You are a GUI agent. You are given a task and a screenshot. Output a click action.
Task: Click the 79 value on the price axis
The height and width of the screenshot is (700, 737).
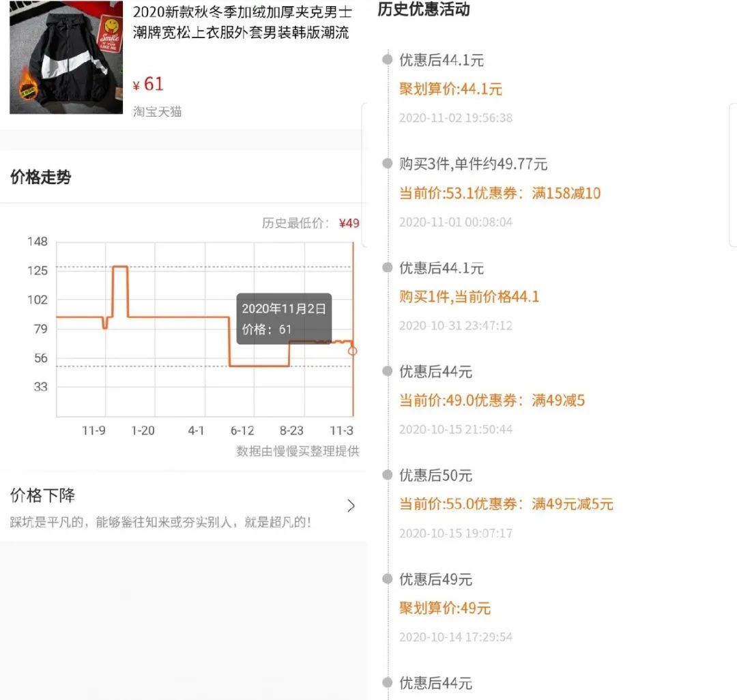41,329
